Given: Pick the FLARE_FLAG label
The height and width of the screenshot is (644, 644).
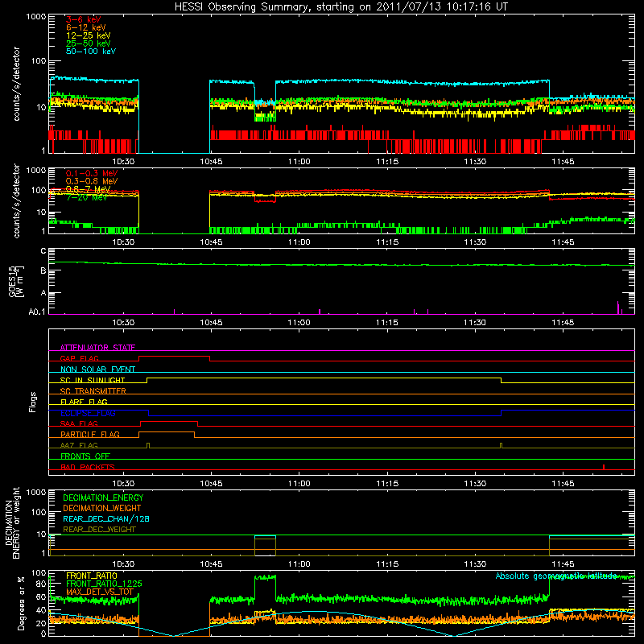Looking at the screenshot, I should coord(84,402).
